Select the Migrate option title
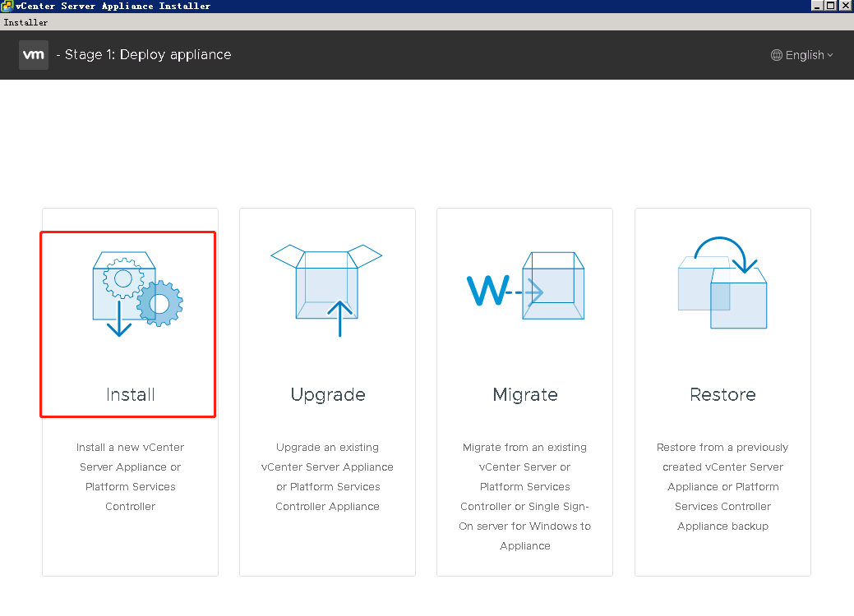854x616 pixels. (x=525, y=395)
